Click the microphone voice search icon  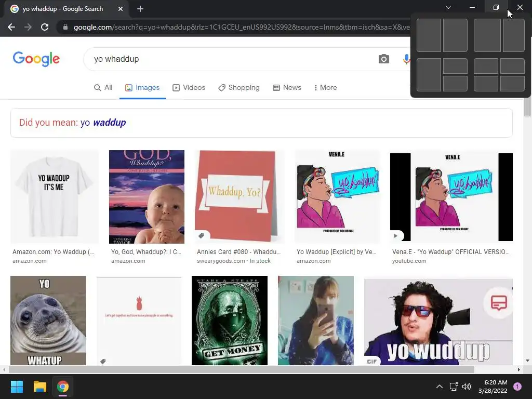(x=406, y=59)
